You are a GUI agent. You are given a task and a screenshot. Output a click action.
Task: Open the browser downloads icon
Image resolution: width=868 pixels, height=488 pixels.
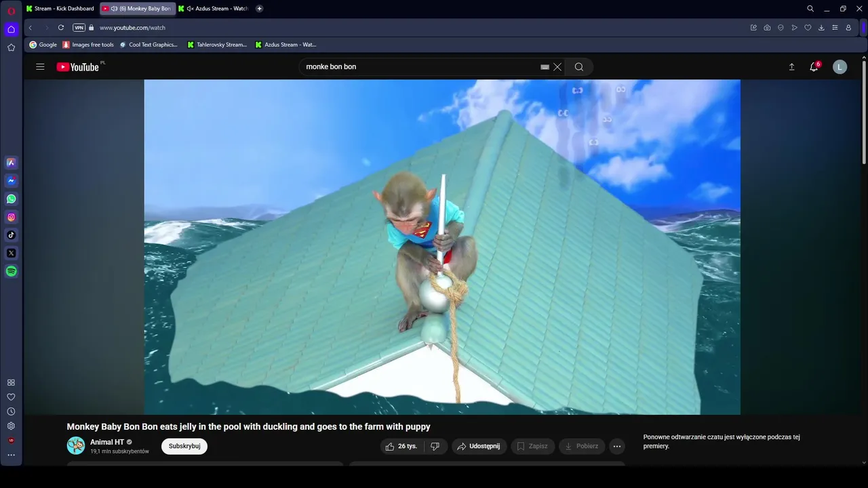click(x=821, y=28)
